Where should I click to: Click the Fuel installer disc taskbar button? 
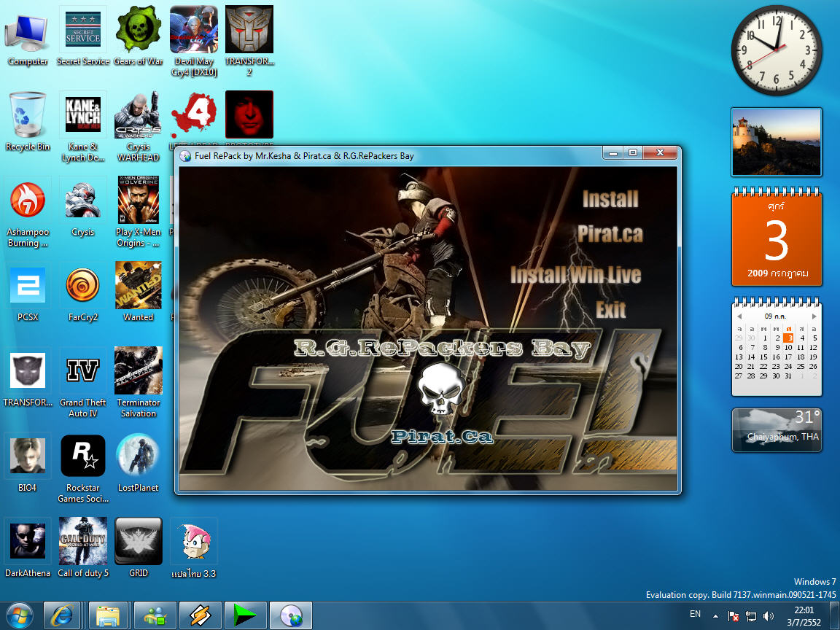tap(290, 615)
